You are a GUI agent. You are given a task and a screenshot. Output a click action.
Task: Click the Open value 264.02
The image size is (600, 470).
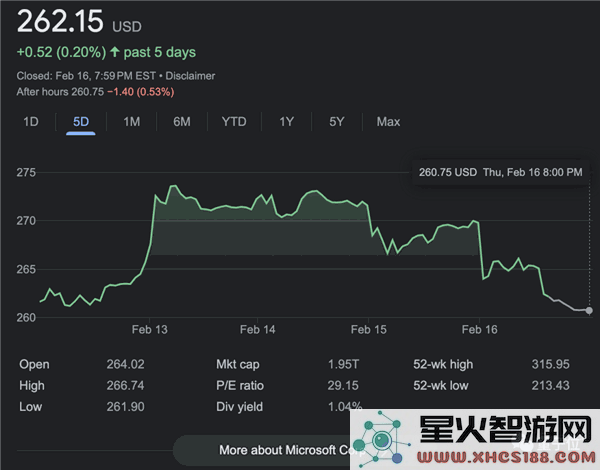(x=126, y=364)
